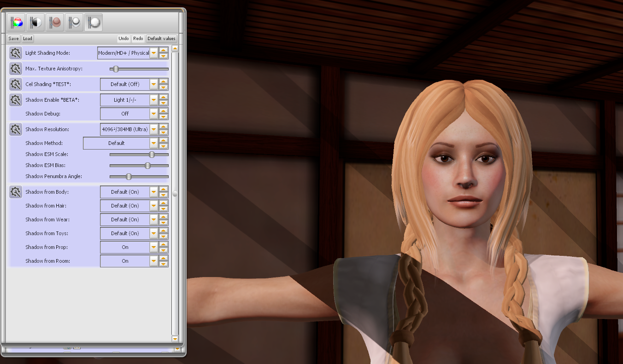Click the gear icon beside Shadow from Body
Image resolution: width=623 pixels, height=364 pixels.
pyautogui.click(x=16, y=192)
